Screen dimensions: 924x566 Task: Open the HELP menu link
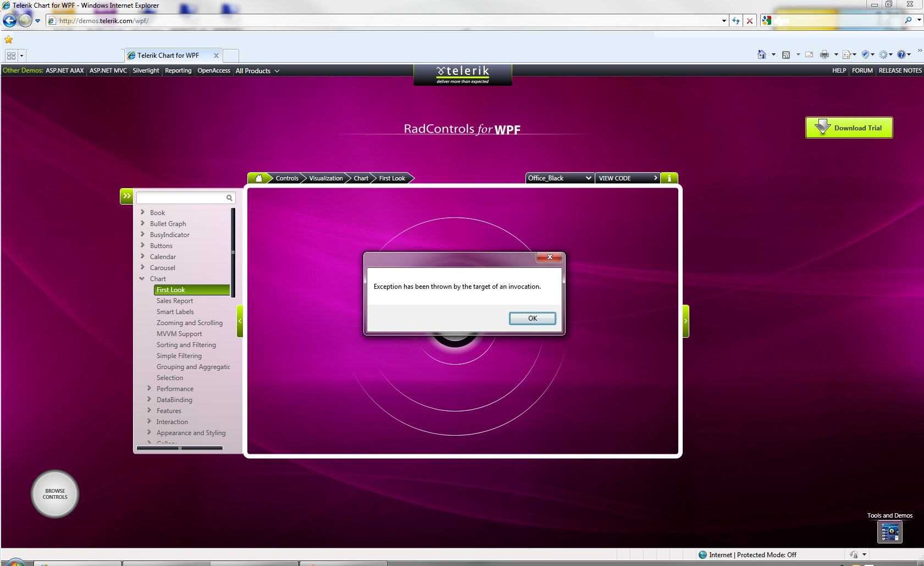(x=839, y=70)
